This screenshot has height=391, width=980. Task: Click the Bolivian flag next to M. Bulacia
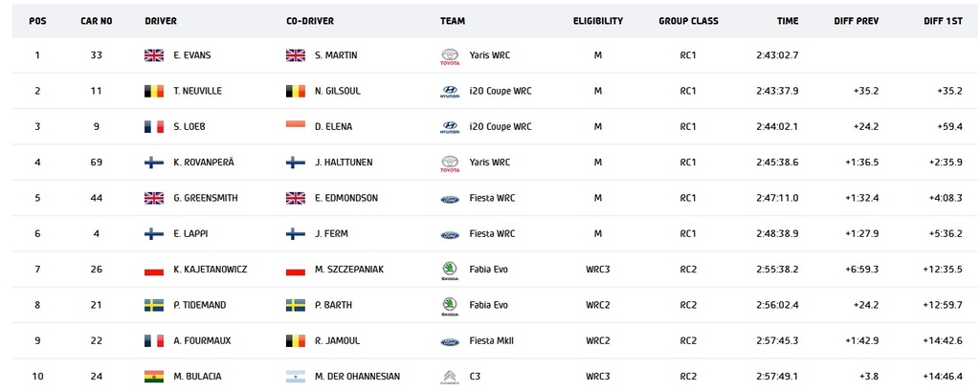(154, 377)
